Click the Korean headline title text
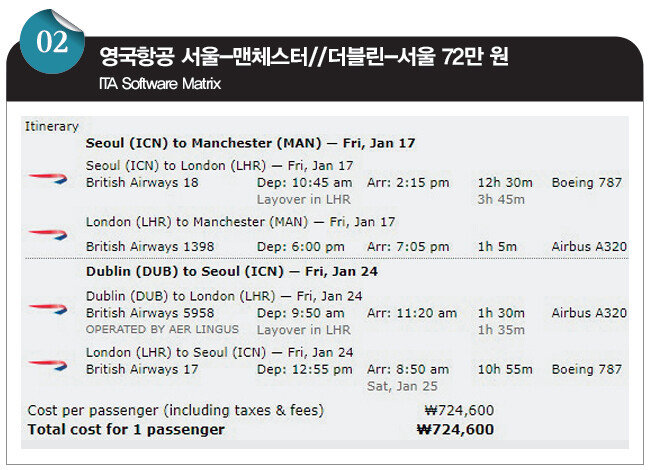Viewport: 650px width, 470px height. [x=304, y=57]
